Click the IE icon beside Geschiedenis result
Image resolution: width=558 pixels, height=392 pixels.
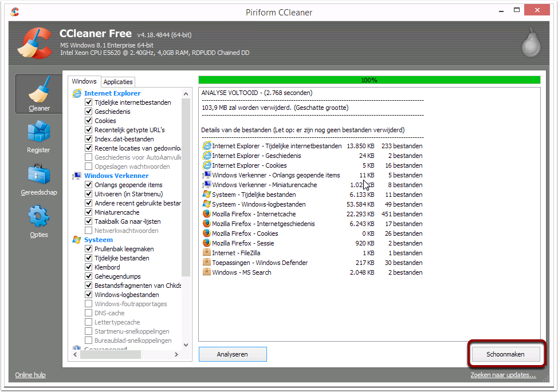point(207,156)
